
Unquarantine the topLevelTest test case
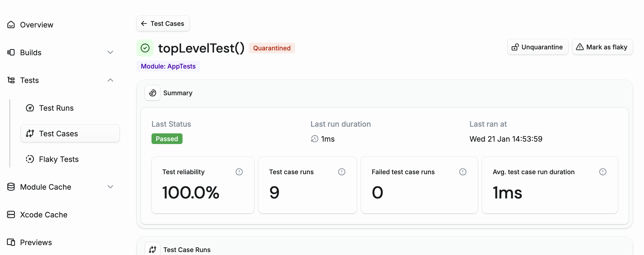pyautogui.click(x=538, y=47)
